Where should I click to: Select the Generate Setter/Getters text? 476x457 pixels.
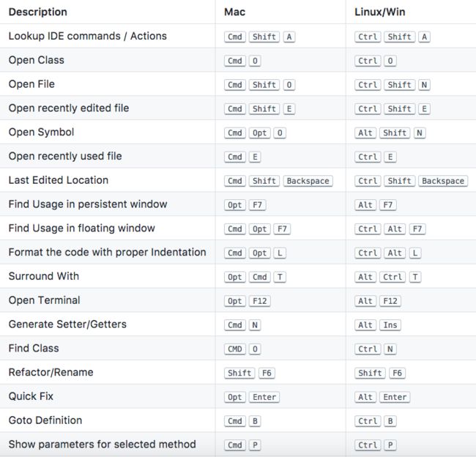67,324
